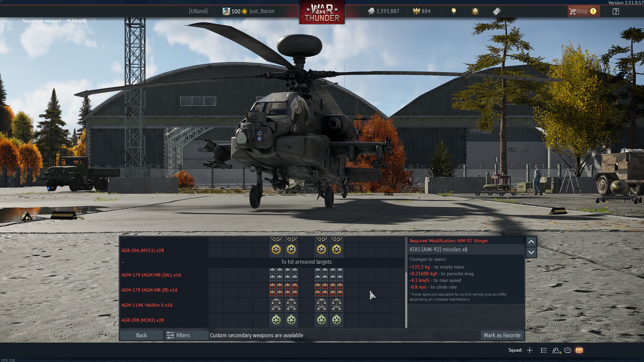This screenshot has height=362, width=644.
Task: Click the lightbulb hints icon
Action: tap(453, 11)
